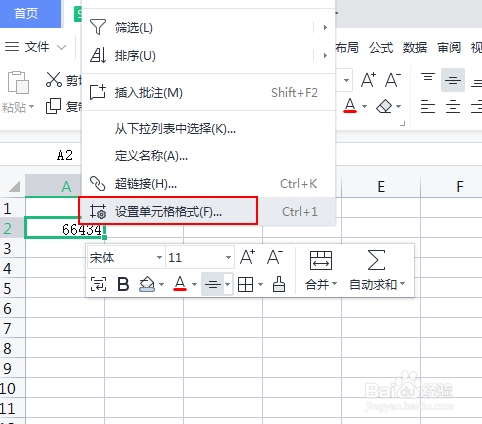Open the 粘贴 paste dropdown arrow

pos(32,107)
